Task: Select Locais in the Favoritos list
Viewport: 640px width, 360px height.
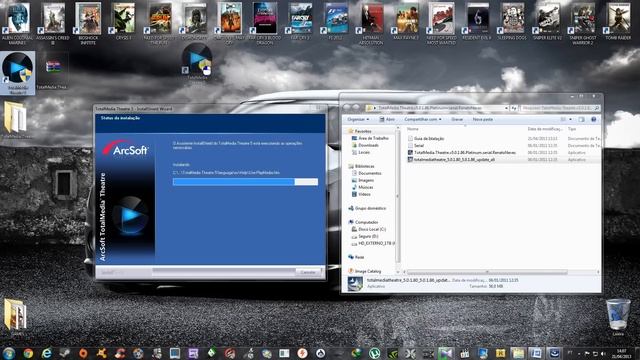Action: pyautogui.click(x=360, y=152)
